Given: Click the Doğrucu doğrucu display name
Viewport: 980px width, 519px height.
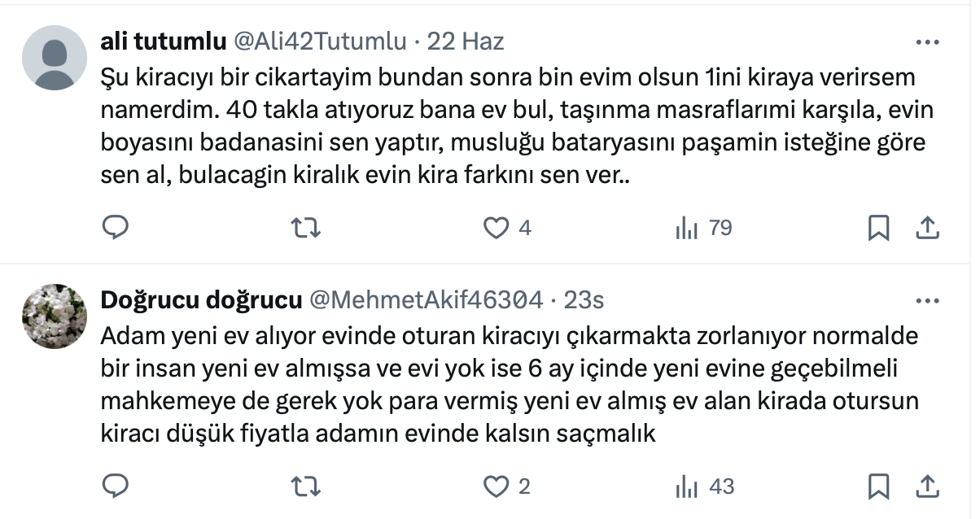Looking at the screenshot, I should (x=200, y=300).
